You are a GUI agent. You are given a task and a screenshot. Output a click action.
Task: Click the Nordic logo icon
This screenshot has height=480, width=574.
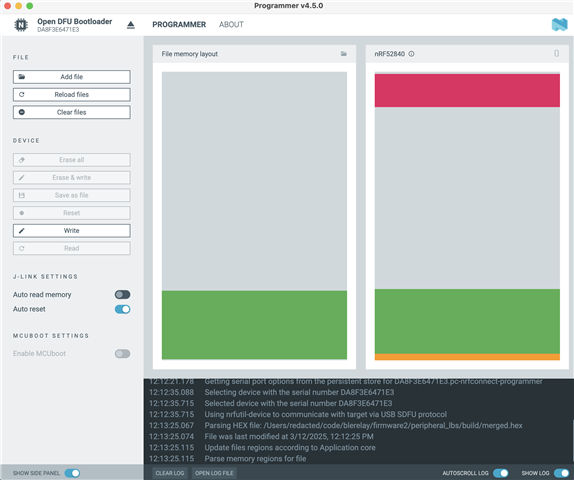pyautogui.click(x=559, y=25)
